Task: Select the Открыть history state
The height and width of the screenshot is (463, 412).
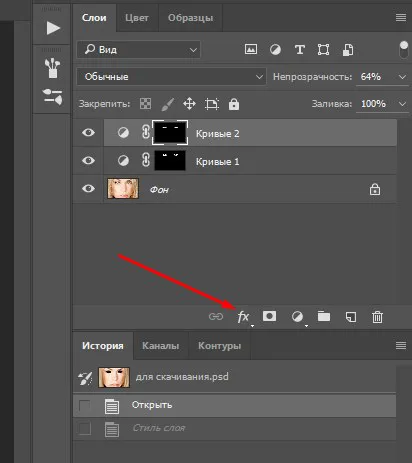Action: click(x=234, y=405)
